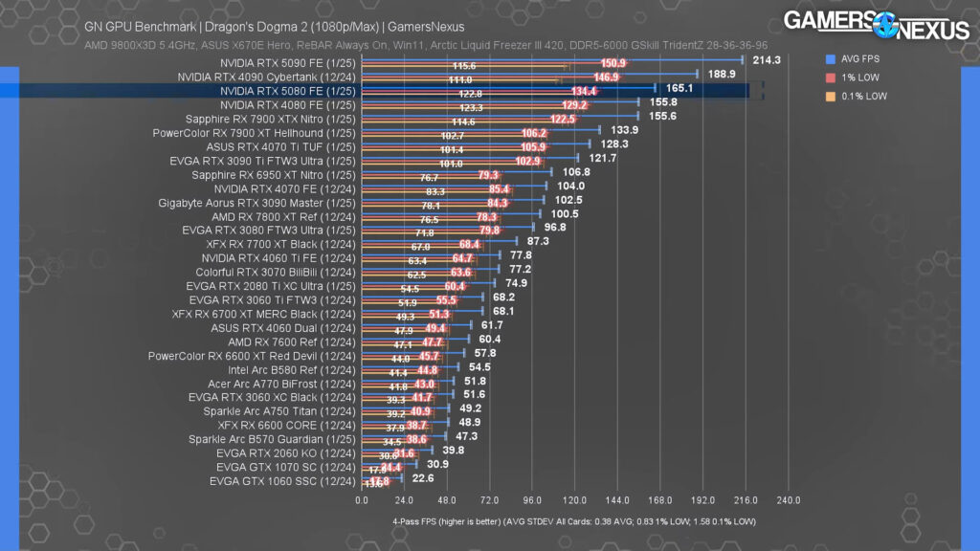Click the 146.9 1% low value

[x=606, y=77]
